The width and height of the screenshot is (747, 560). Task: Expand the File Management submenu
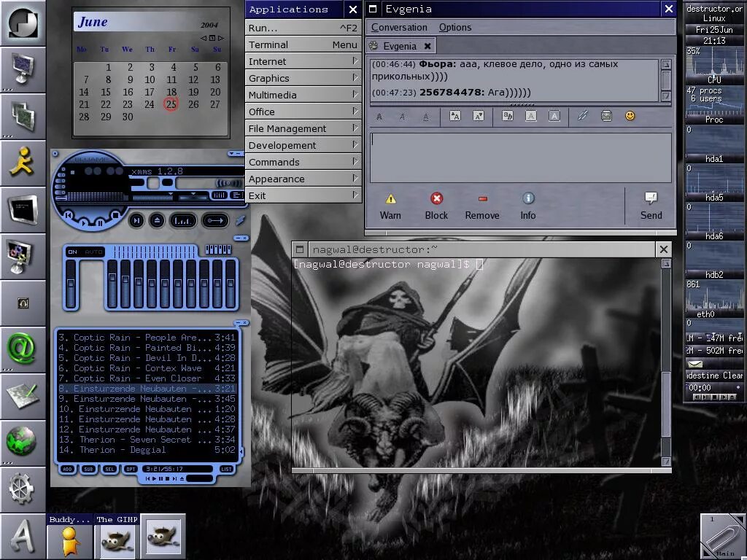coord(303,128)
